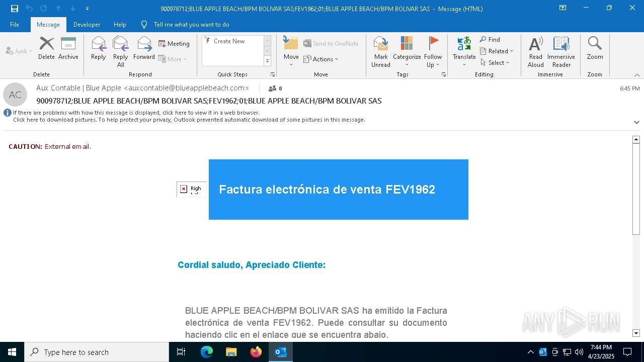The image size is (644, 362).
Task: Click the taskbar search box
Action: pyautogui.click(x=97, y=352)
